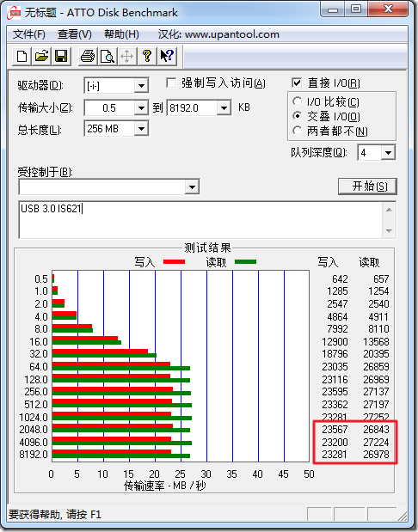This screenshot has height=532, width=418.
Task: Click the 0.5 row label in chart
Action: [x=41, y=279]
